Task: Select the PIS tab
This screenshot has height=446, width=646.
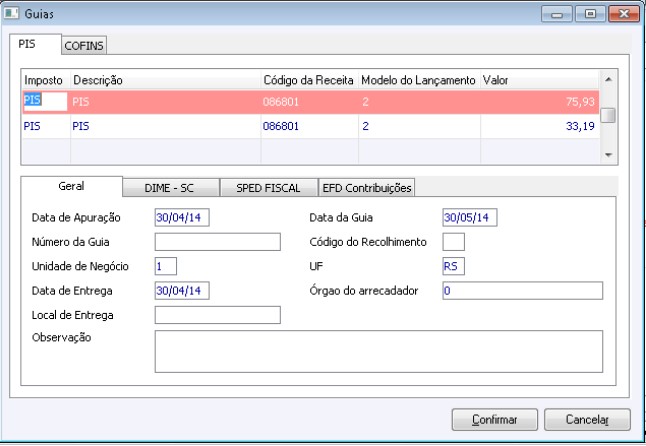Action: (35, 44)
